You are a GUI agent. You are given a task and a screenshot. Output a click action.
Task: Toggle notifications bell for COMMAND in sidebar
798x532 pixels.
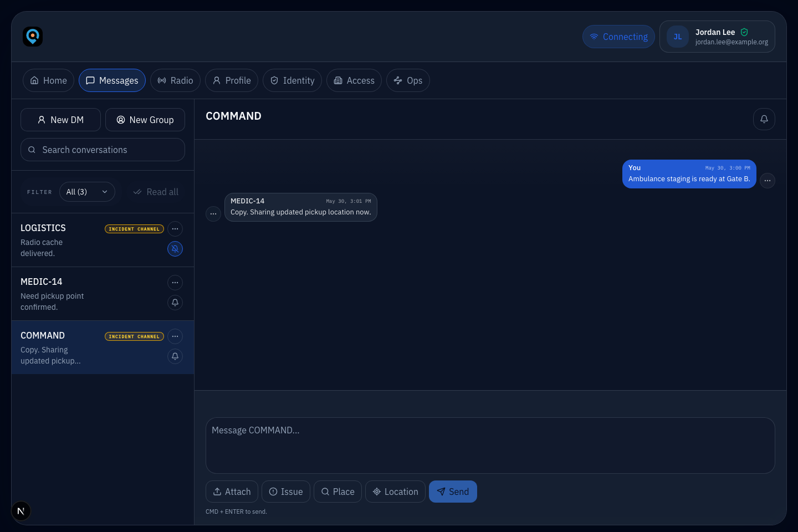[x=175, y=356]
